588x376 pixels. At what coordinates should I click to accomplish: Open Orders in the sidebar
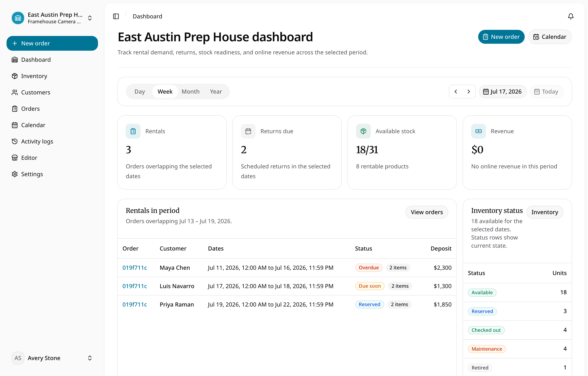click(x=52, y=109)
